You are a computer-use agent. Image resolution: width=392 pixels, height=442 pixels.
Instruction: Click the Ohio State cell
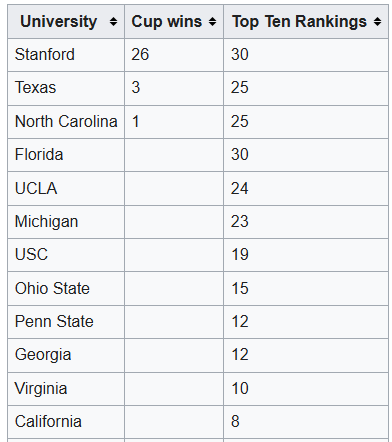(x=66, y=288)
